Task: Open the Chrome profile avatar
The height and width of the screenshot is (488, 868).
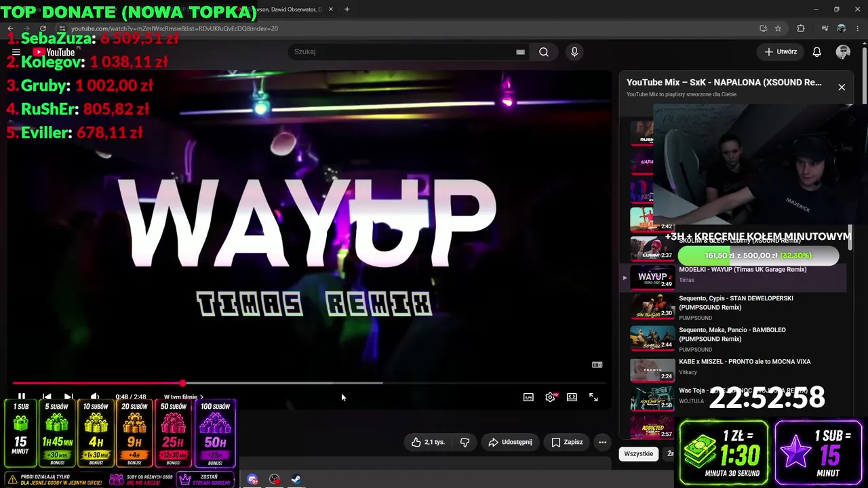Action: (841, 28)
